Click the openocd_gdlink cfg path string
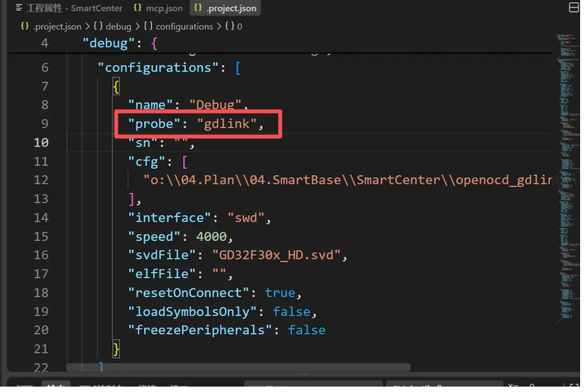Image resolution: width=584 pixels, height=392 pixels. (349, 181)
